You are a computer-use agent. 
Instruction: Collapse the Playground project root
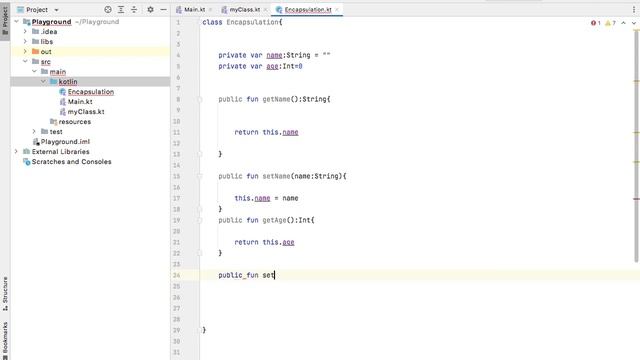[16, 21]
